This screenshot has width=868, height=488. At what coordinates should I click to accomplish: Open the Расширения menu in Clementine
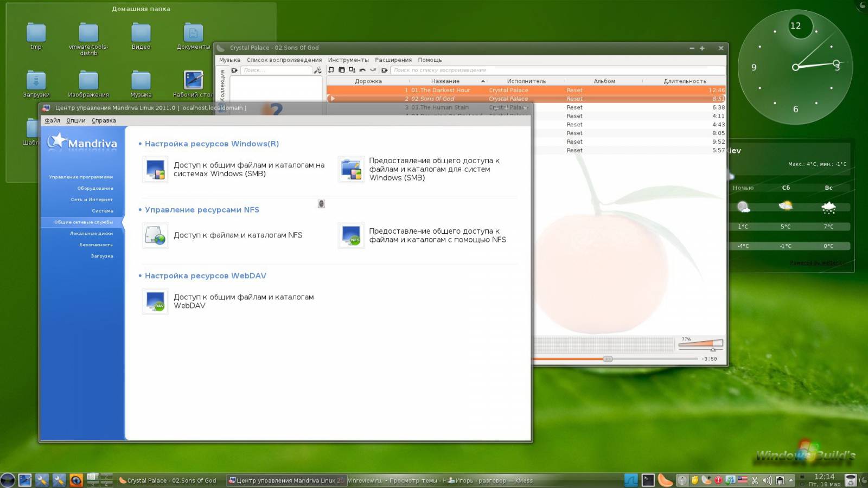click(x=393, y=60)
